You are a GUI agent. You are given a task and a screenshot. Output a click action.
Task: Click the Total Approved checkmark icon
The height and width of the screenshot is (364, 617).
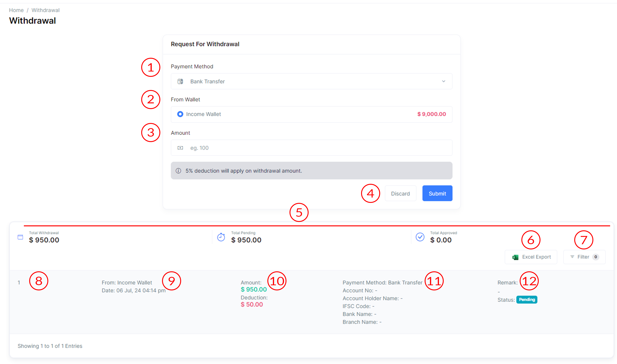420,237
